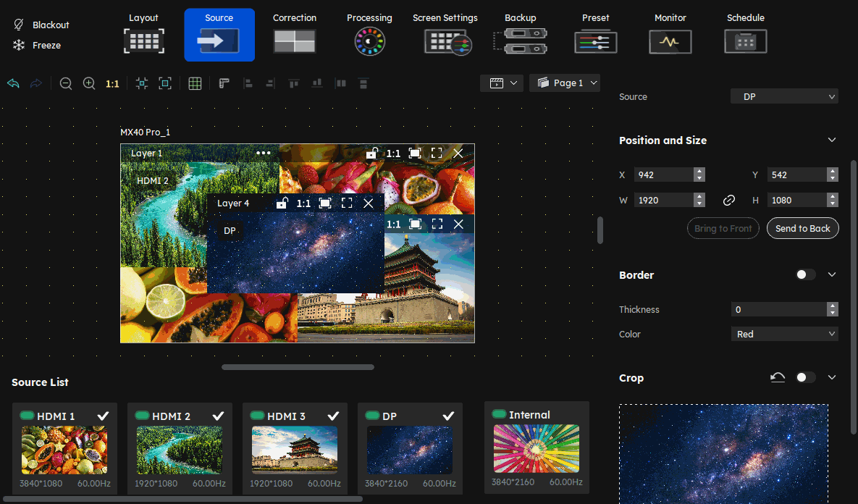Select the Internal source thumbnail

point(536,447)
